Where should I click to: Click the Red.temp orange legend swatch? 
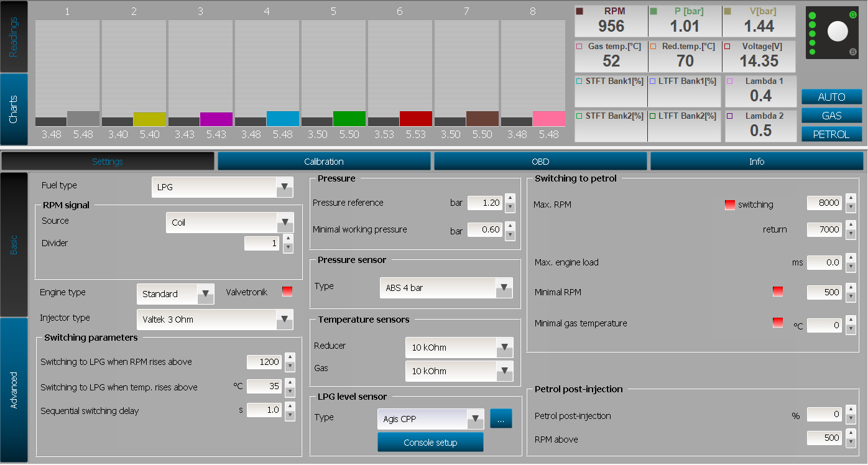[x=652, y=46]
